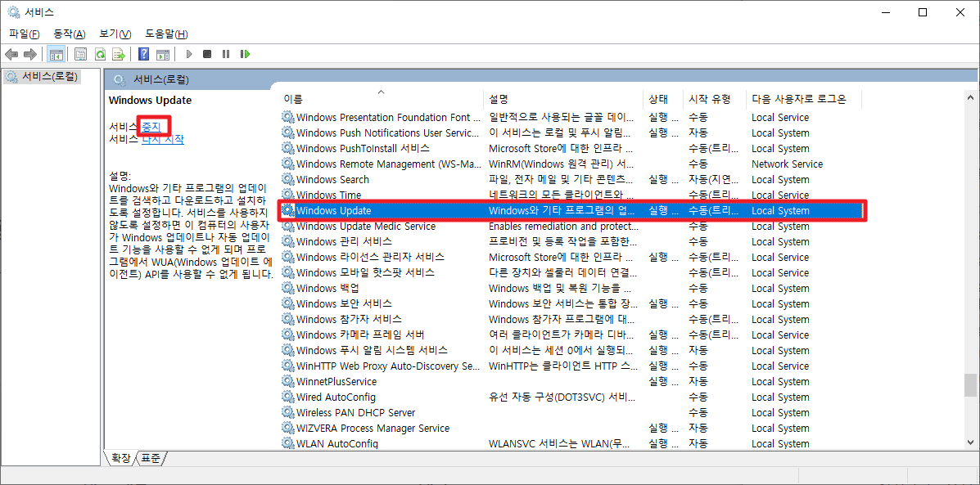Image resolution: width=980 pixels, height=485 pixels.
Task: Click the Windows Update heading in detail pane
Action: coord(150,101)
